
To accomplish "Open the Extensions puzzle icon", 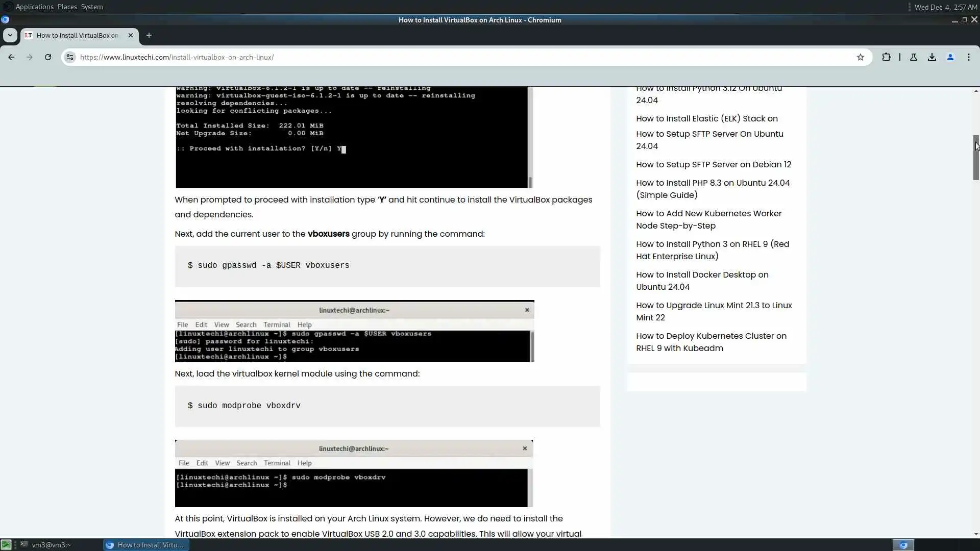I will tap(886, 57).
